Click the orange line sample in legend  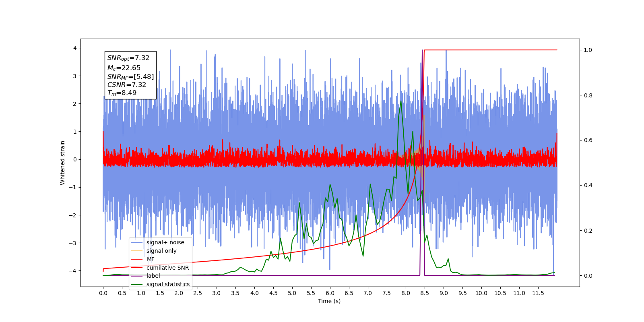[x=137, y=251]
